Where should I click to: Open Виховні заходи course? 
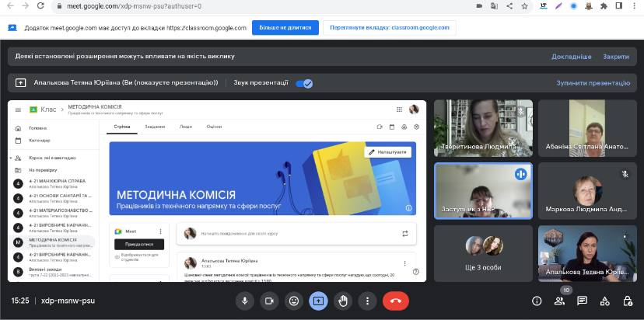pos(52,272)
